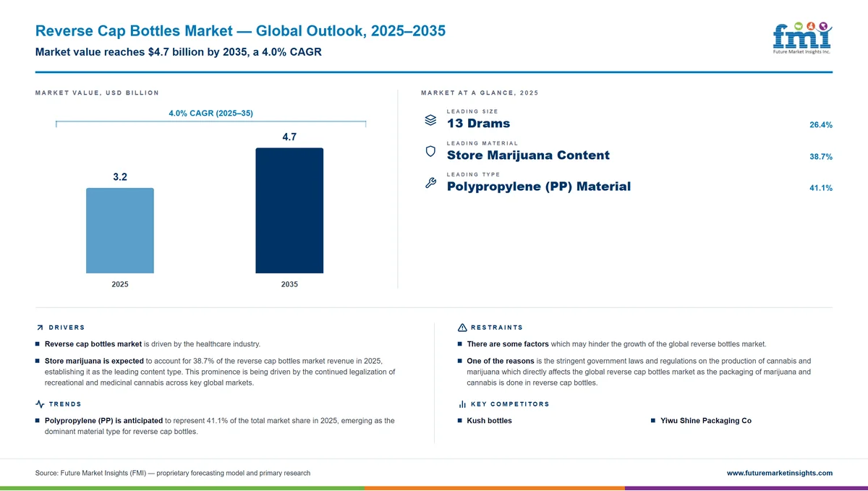
Task: Click the 'MARKET VALUE, USD BILLION' heading
Action: pos(97,93)
